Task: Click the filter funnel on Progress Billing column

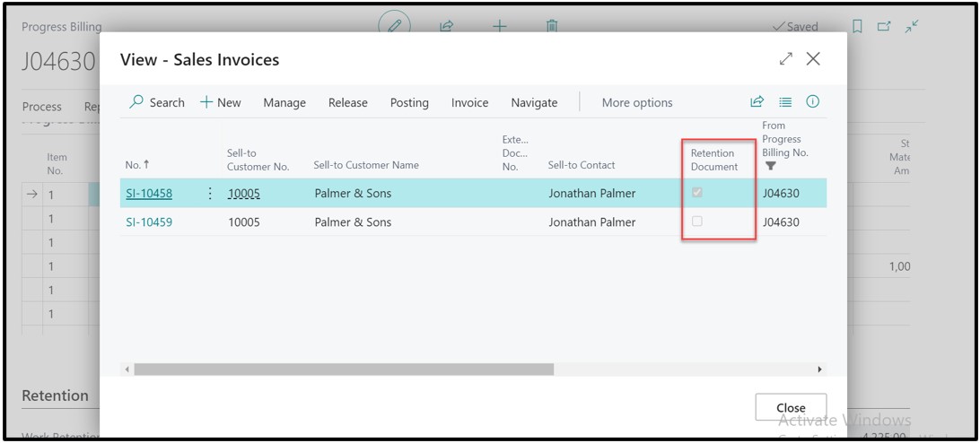Action: point(770,166)
